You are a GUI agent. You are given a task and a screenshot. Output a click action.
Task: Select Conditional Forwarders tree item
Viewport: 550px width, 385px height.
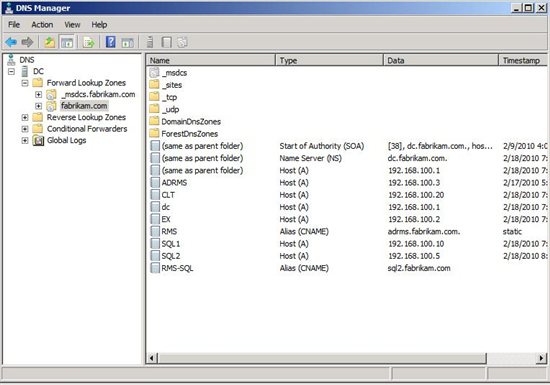pyautogui.click(x=87, y=129)
